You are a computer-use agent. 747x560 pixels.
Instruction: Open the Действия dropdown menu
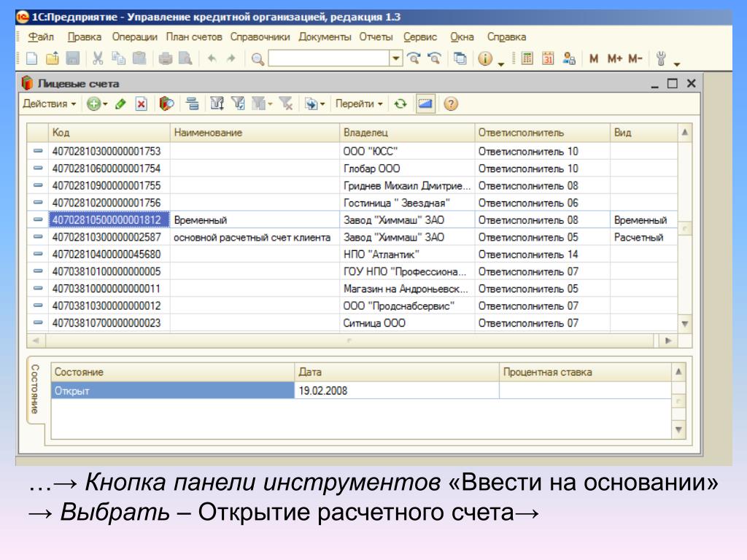50,104
